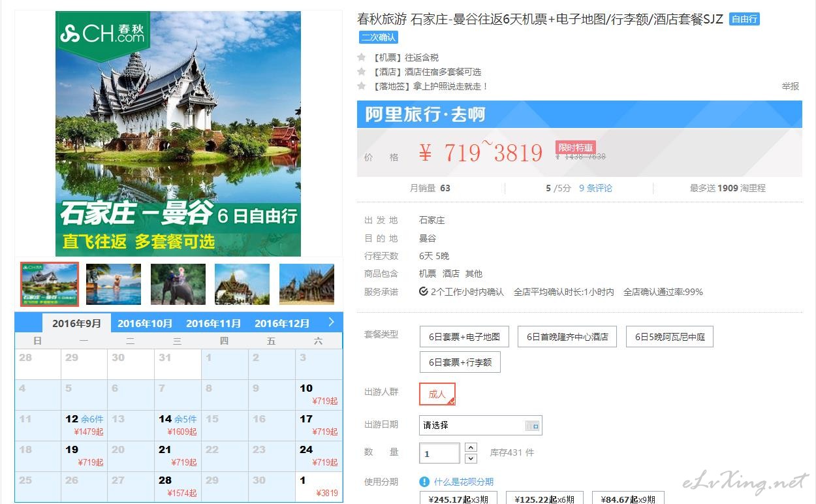The width and height of the screenshot is (816, 504).
Task: Select the ¥84.67起x9期 installment plan
Action: pyautogui.click(x=629, y=499)
